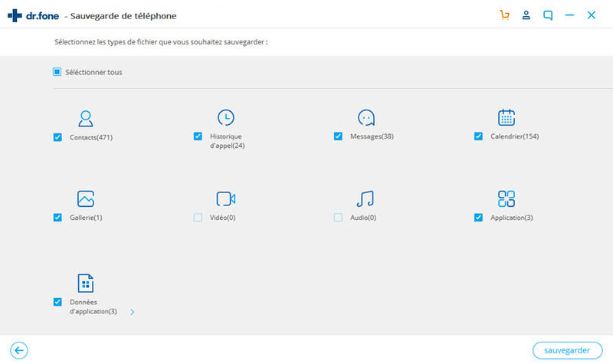Toggle the Séléctionner tous checkbox

click(x=57, y=72)
